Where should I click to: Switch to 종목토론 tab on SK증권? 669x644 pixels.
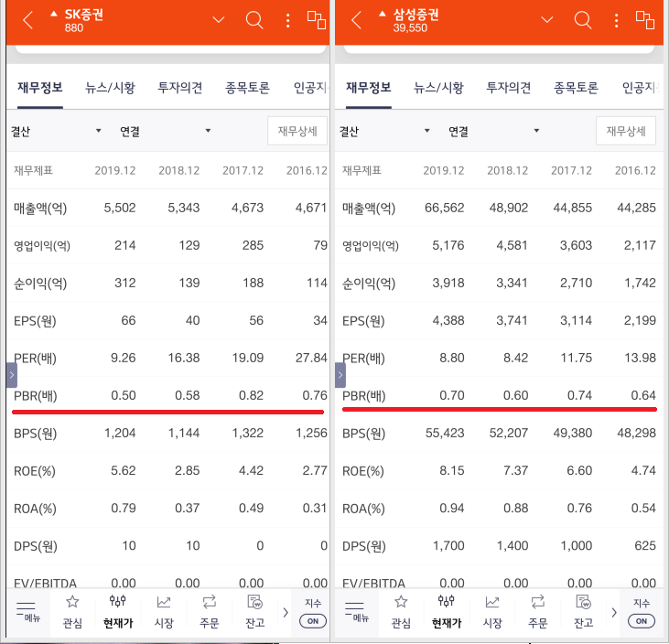[247, 88]
